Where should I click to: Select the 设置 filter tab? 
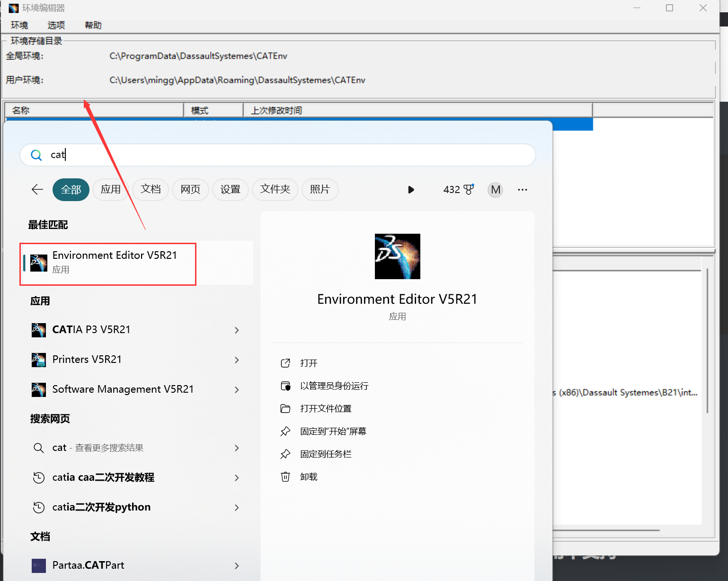(231, 190)
